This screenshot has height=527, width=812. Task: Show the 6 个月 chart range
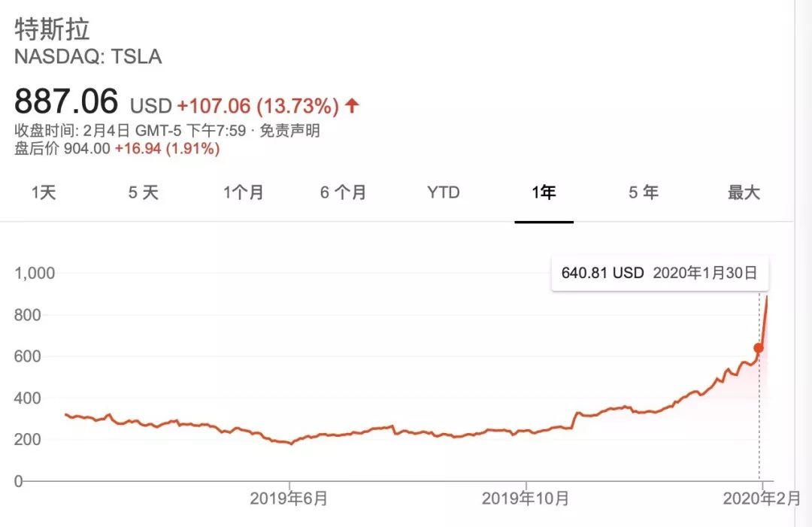tap(343, 192)
